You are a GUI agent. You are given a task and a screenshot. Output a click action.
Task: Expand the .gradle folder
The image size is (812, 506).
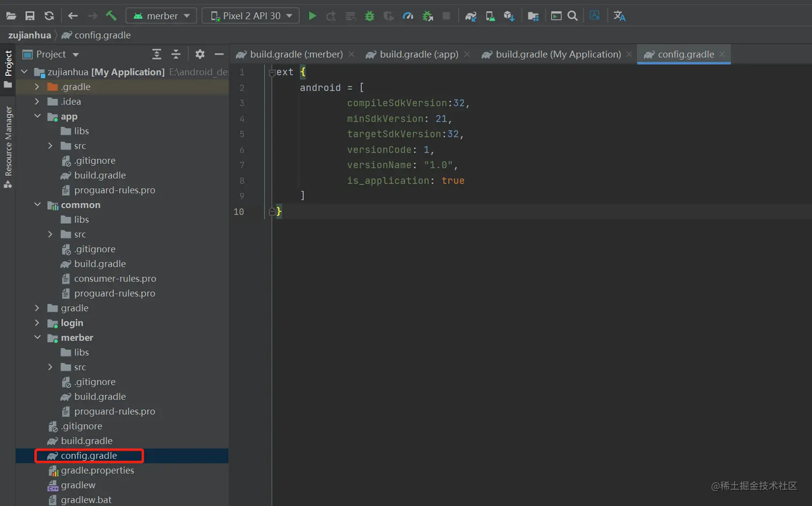(37, 86)
